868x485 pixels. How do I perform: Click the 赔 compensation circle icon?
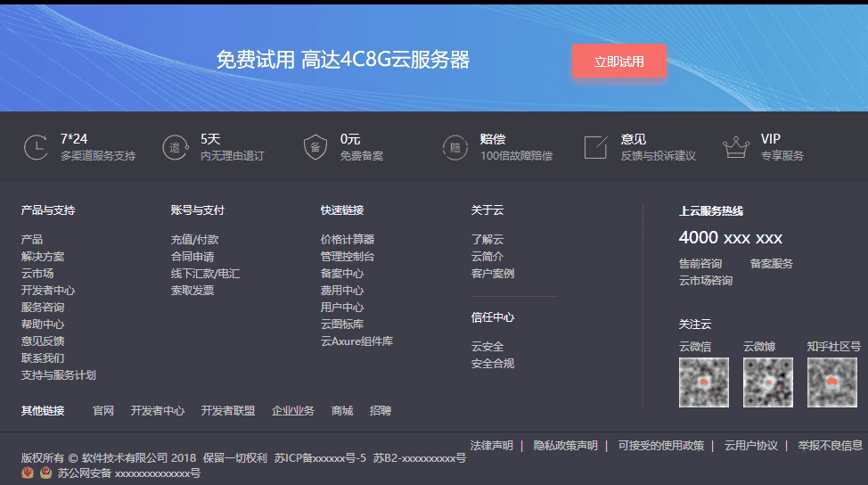pyautogui.click(x=455, y=147)
